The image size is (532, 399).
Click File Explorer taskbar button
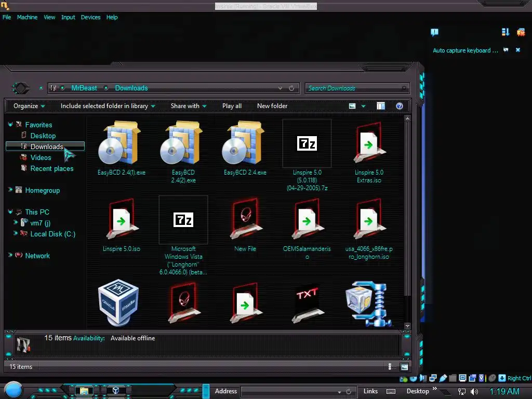pos(84,391)
